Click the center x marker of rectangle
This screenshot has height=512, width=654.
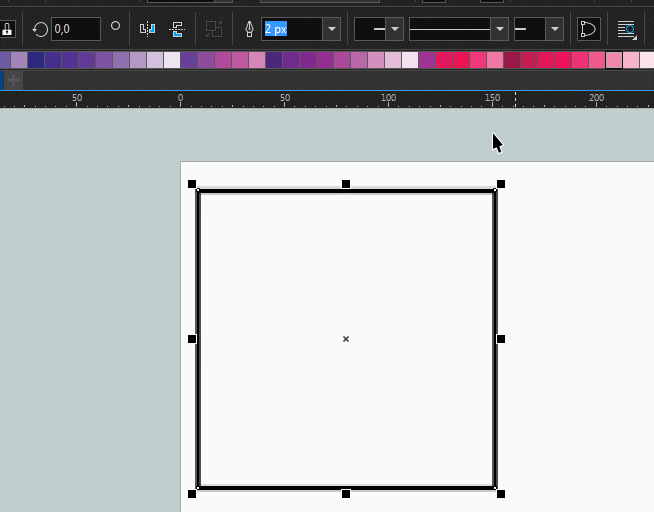pos(346,339)
